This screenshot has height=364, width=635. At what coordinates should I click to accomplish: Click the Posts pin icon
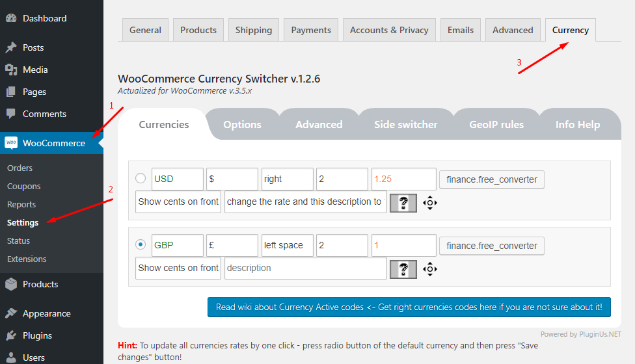click(11, 47)
